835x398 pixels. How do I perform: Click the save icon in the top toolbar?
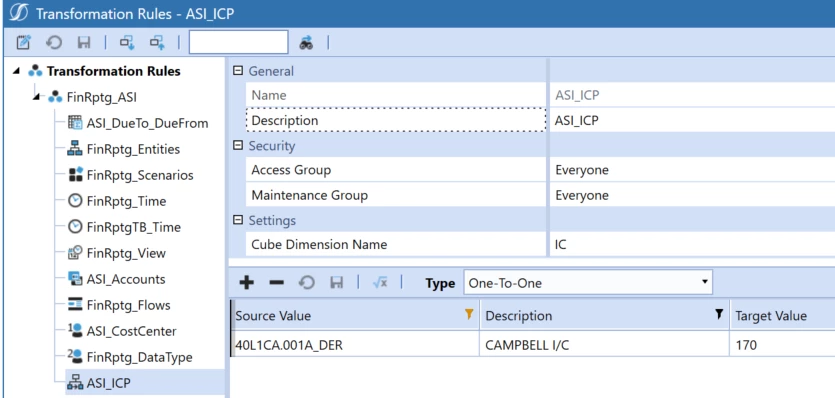(84, 42)
